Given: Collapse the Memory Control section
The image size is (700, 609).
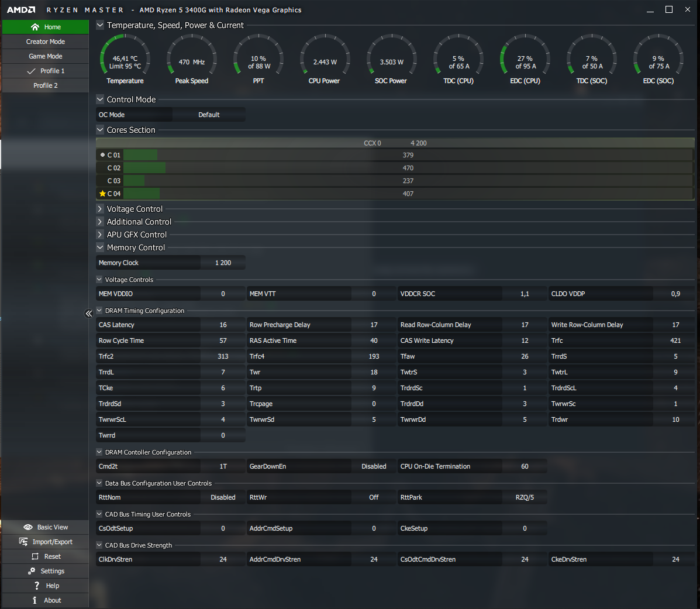Looking at the screenshot, I should 100,247.
